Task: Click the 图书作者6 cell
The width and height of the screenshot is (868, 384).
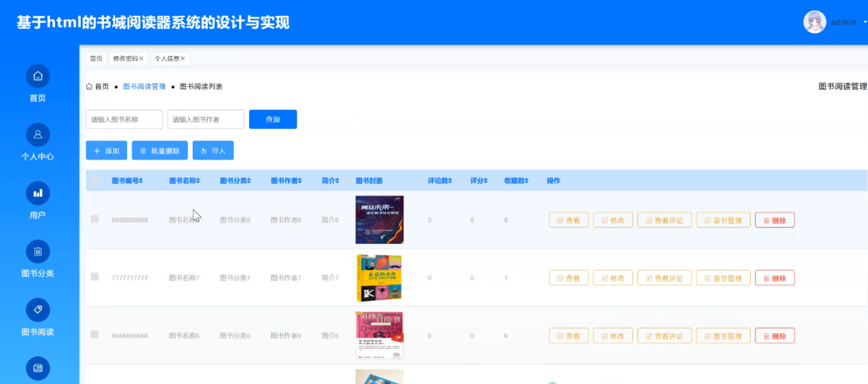Action: click(285, 336)
